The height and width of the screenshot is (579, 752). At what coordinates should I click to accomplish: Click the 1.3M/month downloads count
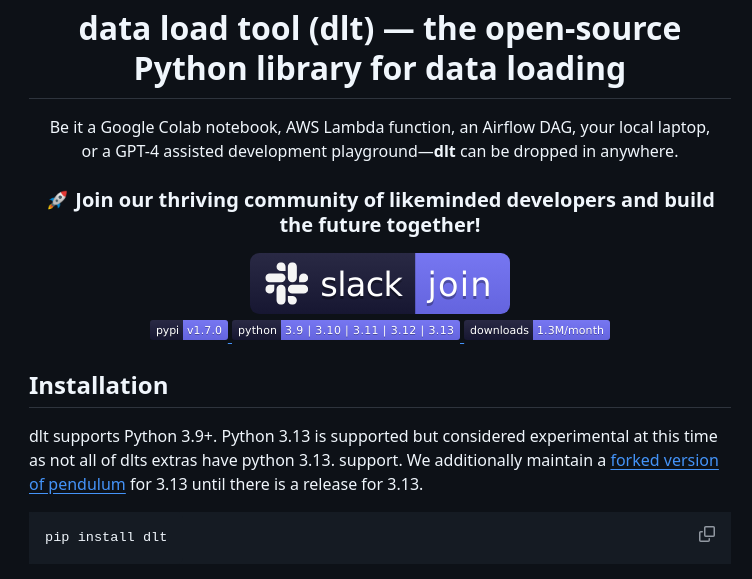570,330
